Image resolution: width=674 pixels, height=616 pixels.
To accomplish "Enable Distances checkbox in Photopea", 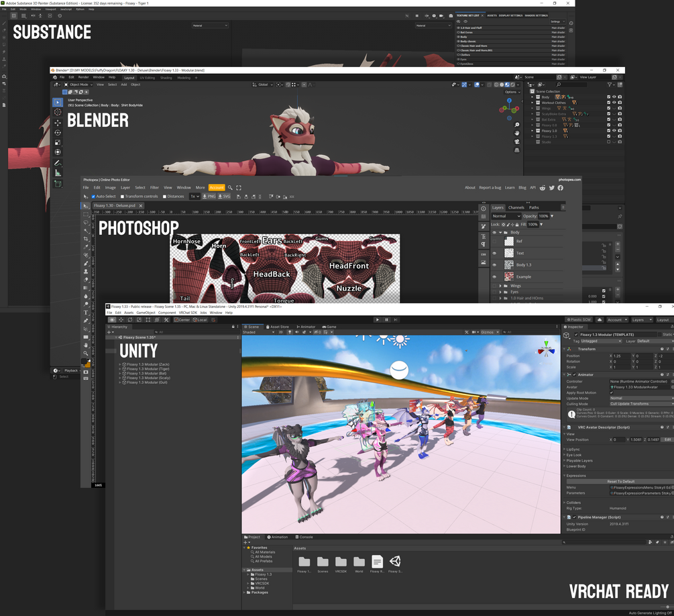I will [x=164, y=197].
